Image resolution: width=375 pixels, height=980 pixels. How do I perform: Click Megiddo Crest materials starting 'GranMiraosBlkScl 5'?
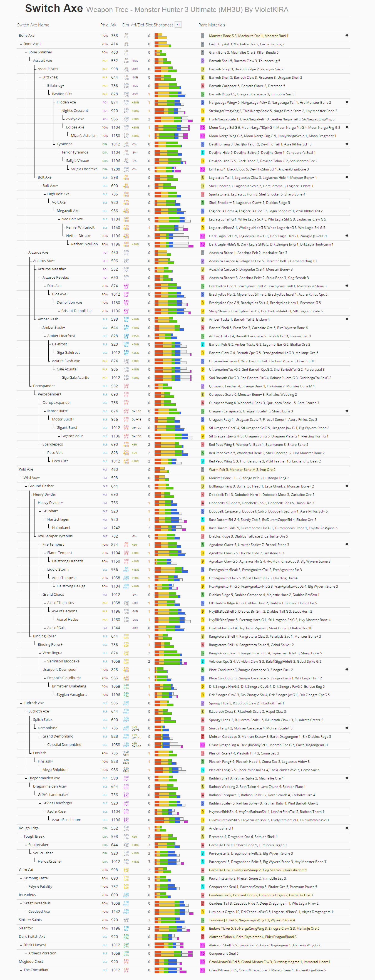269,962
